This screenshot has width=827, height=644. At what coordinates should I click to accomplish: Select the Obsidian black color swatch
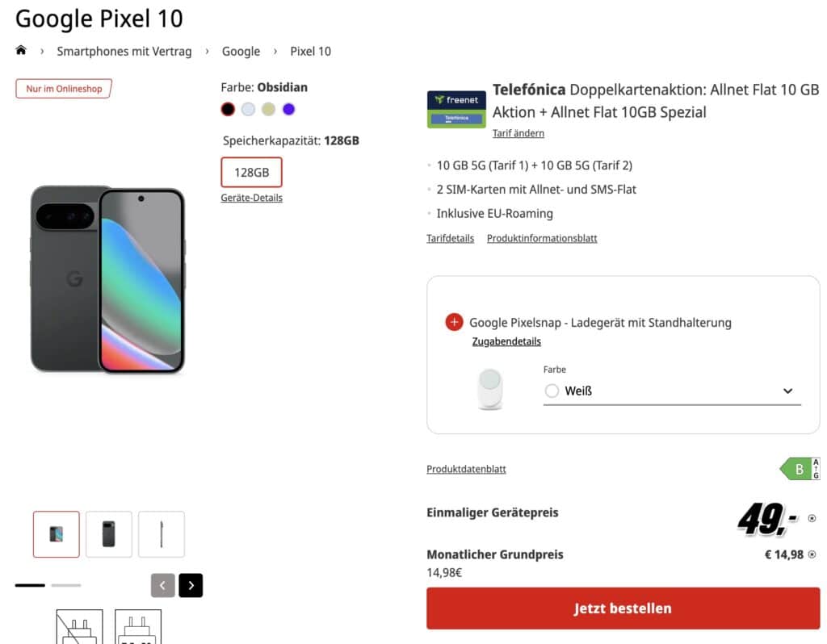(x=228, y=109)
